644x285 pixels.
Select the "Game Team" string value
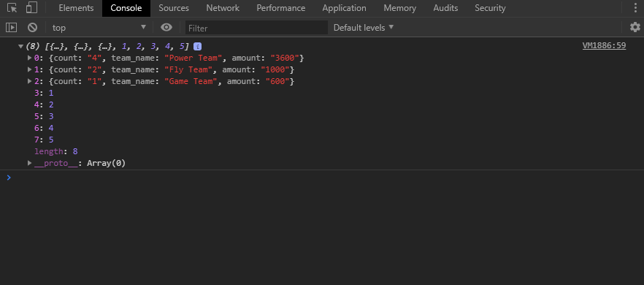click(191, 81)
